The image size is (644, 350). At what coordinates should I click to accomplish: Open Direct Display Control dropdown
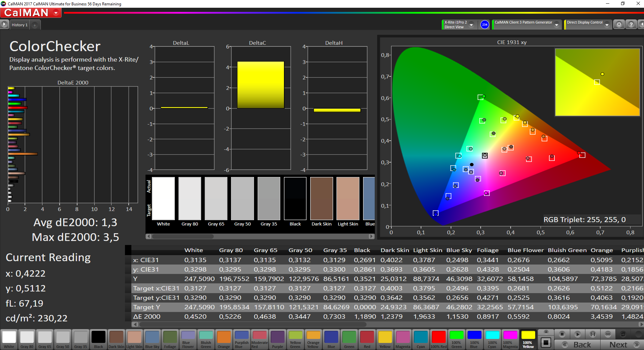click(607, 25)
